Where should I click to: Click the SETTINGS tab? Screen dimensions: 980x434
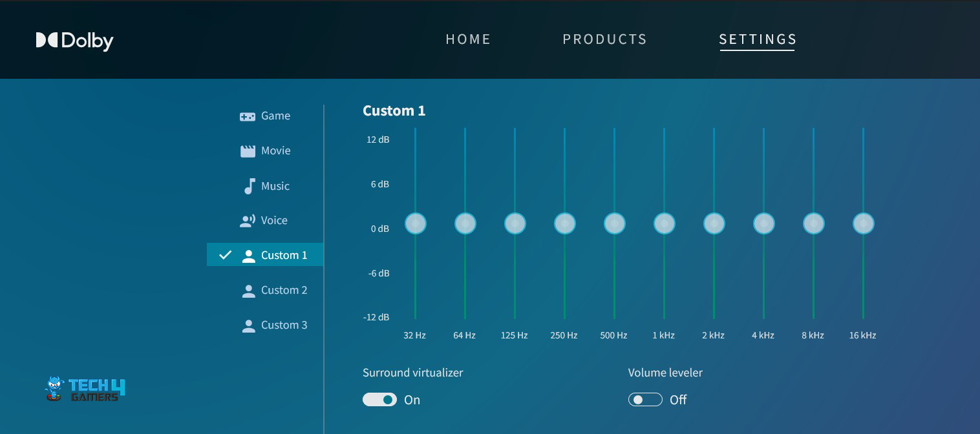point(758,39)
